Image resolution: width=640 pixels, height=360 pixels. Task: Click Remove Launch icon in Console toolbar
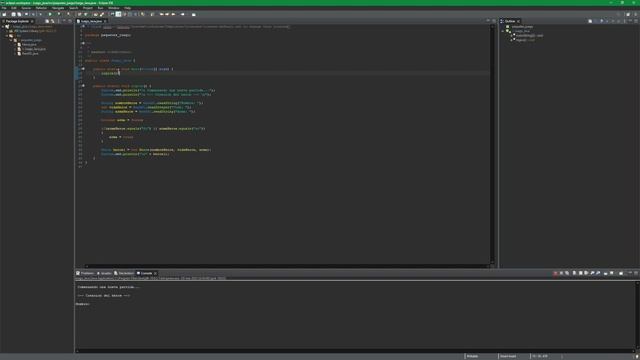(x=561, y=273)
